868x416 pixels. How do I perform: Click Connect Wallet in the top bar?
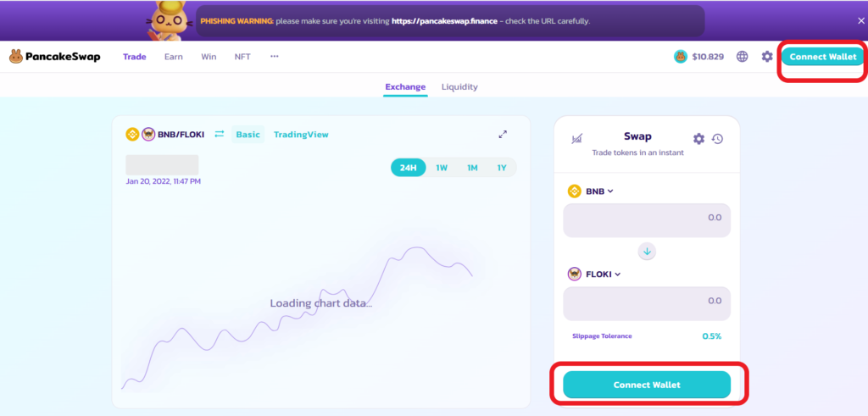click(x=822, y=57)
